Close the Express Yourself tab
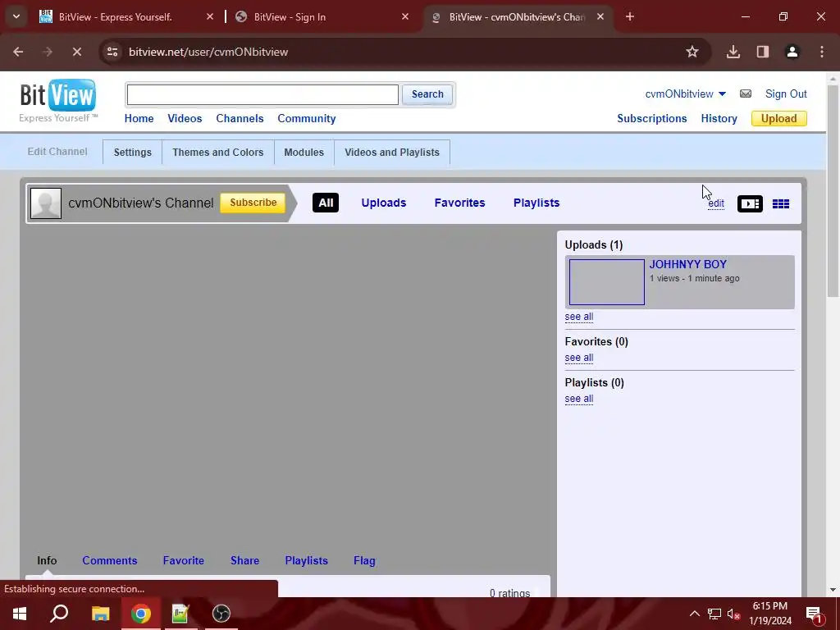The width and height of the screenshot is (840, 630). point(210,16)
